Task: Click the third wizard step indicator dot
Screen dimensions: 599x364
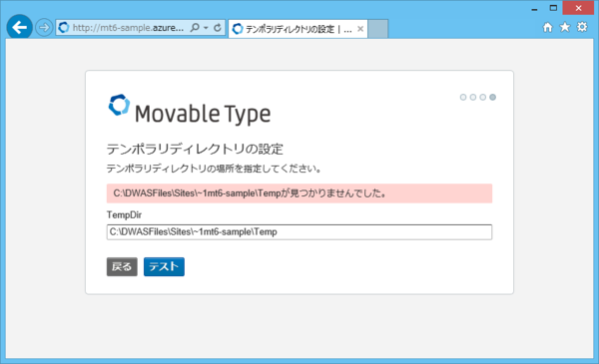Action: point(483,98)
